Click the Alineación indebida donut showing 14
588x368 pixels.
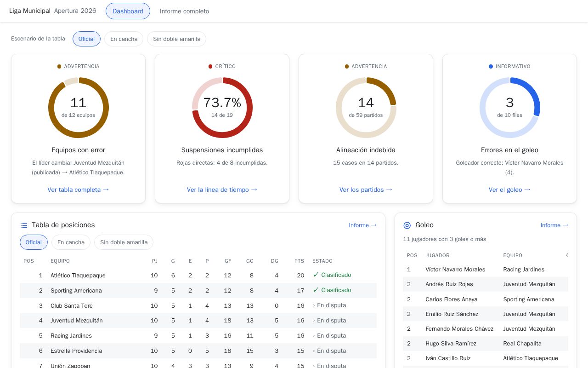(366, 108)
